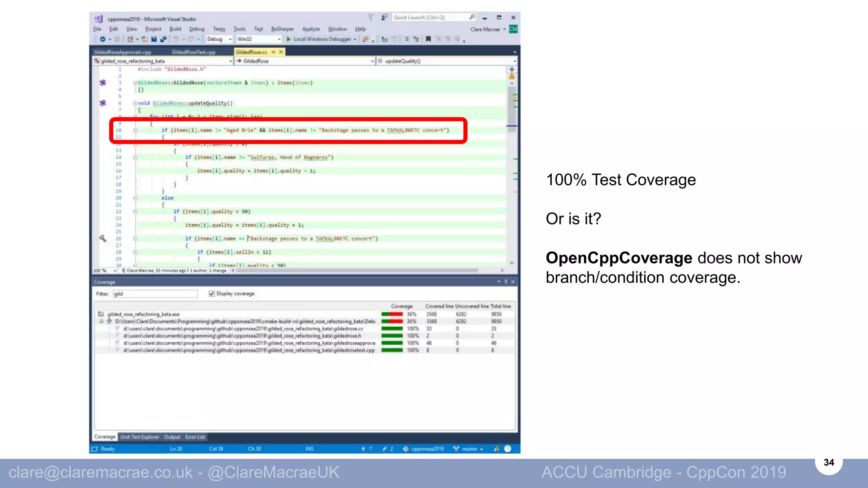
Task: Click the ReSharper marker icon beside line 3
Action: [x=103, y=83]
